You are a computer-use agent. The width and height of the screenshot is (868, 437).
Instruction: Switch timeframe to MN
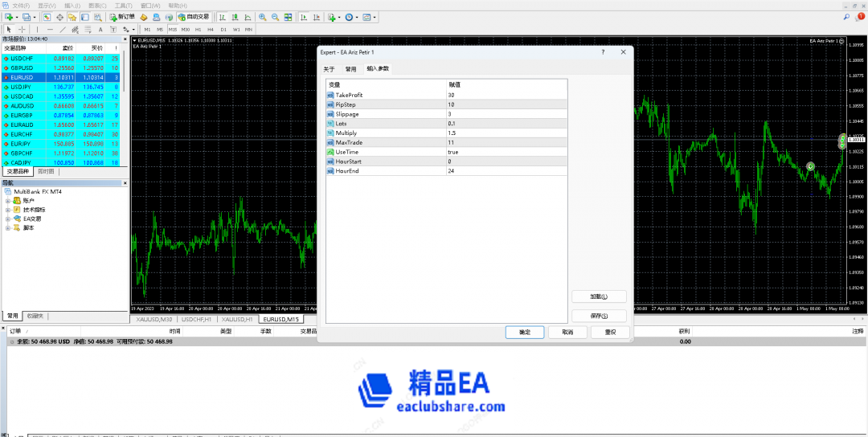249,29
